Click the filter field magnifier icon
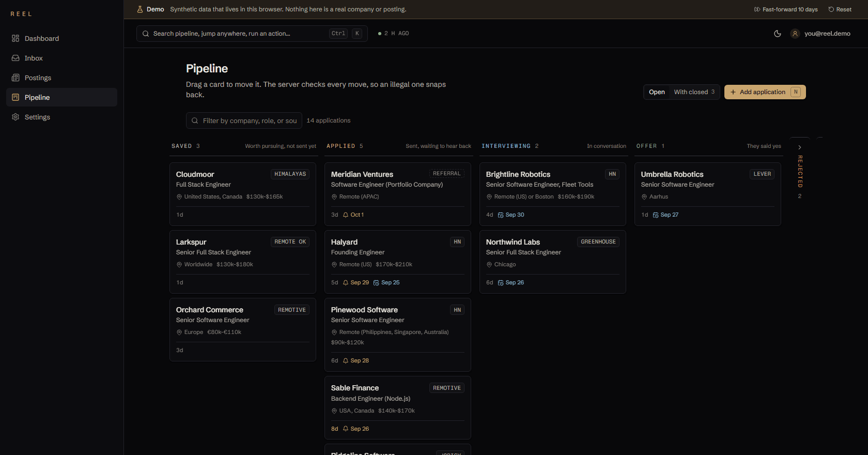Viewport: 868px width, 455px height. tap(195, 120)
